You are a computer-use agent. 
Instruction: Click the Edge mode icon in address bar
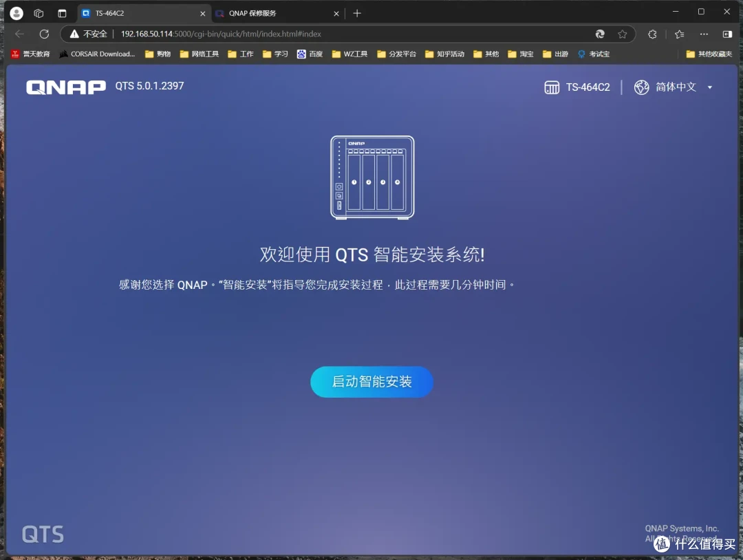click(x=600, y=34)
